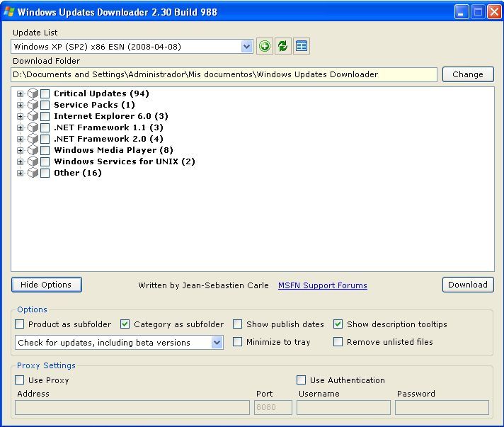Image resolution: width=504 pixels, height=427 pixels.
Task: Select the Internet Explorer 6.0 (3) label
Action: coord(111,116)
